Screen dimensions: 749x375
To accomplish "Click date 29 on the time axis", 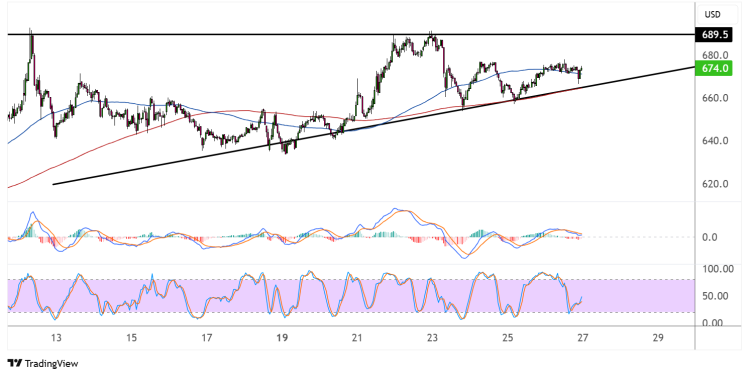I will coord(658,338).
